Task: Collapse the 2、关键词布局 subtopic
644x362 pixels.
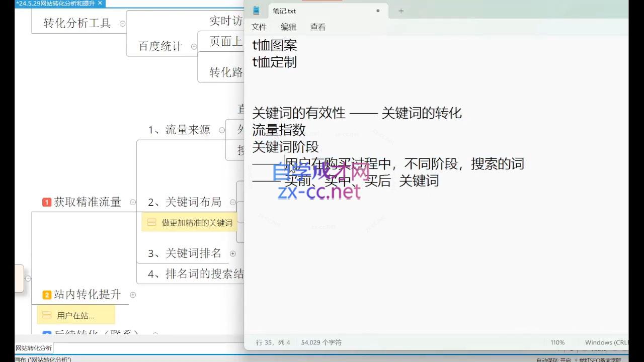Action: [232, 202]
